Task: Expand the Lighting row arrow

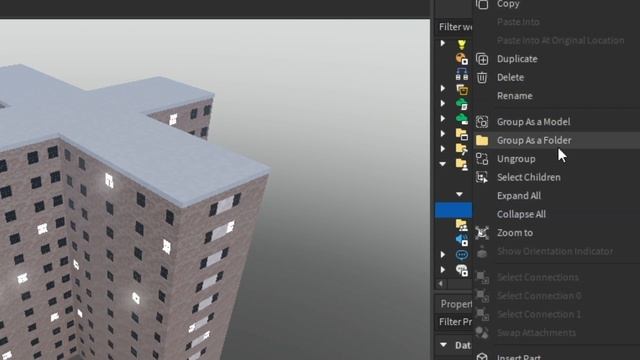Action: 443,43
